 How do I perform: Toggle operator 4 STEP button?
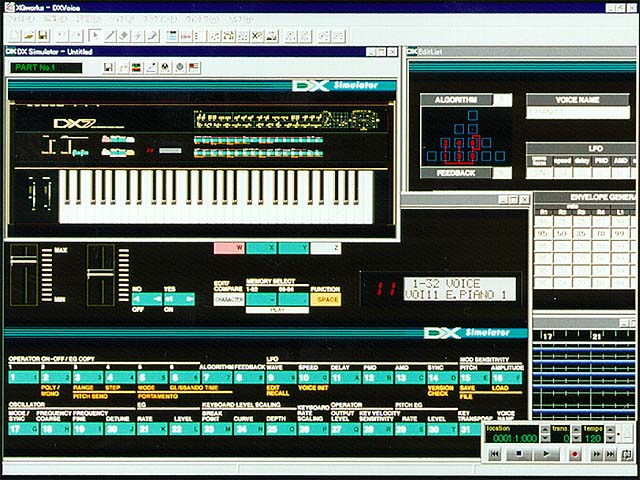[x=120, y=377]
